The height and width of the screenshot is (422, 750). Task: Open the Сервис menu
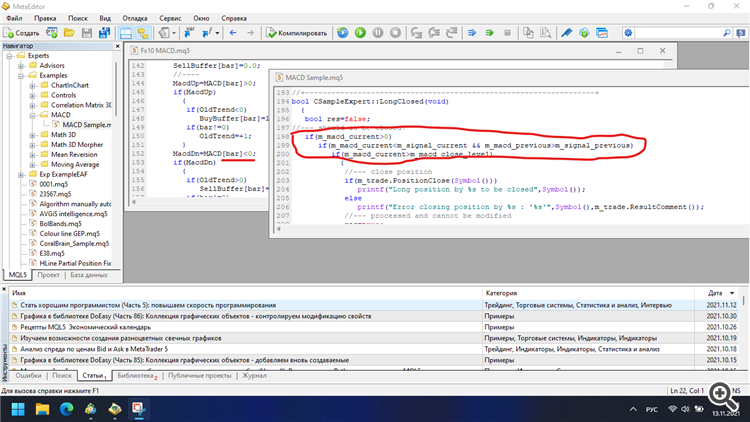click(170, 18)
